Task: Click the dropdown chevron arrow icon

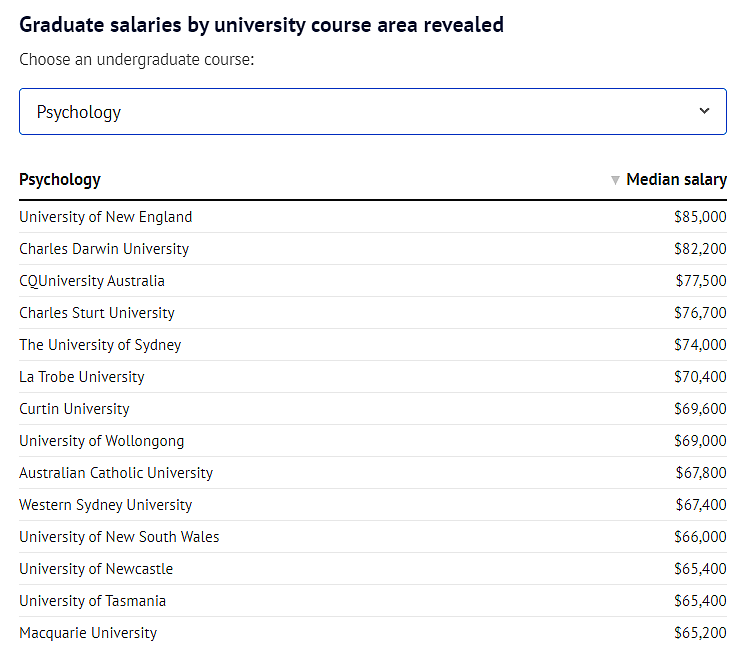Action: [704, 111]
